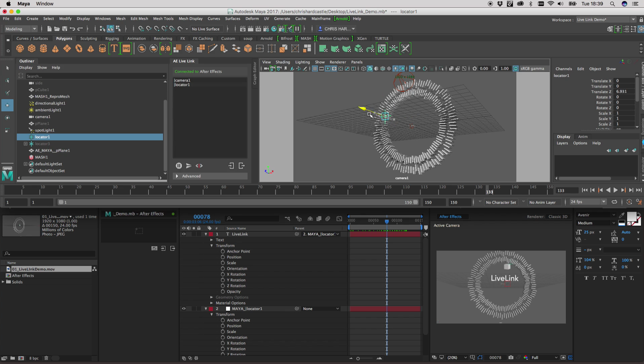Click the AE Live Link send arrow icon
The image size is (644, 364).
[x=189, y=165]
